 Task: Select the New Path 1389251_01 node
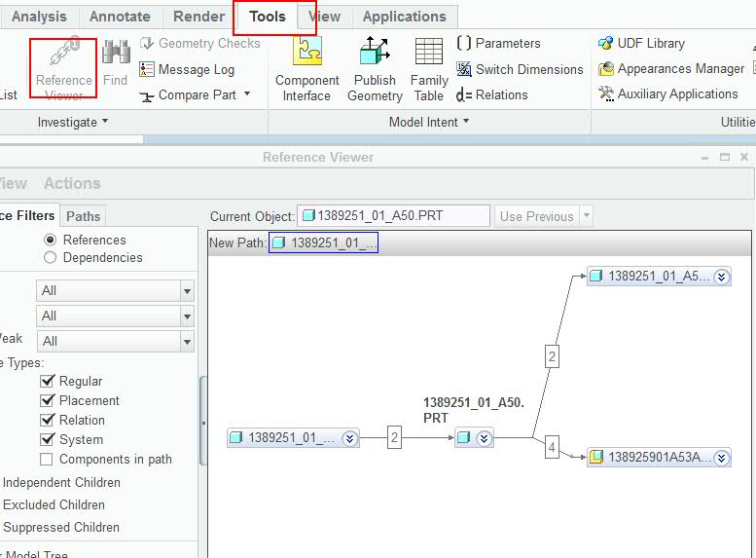324,242
